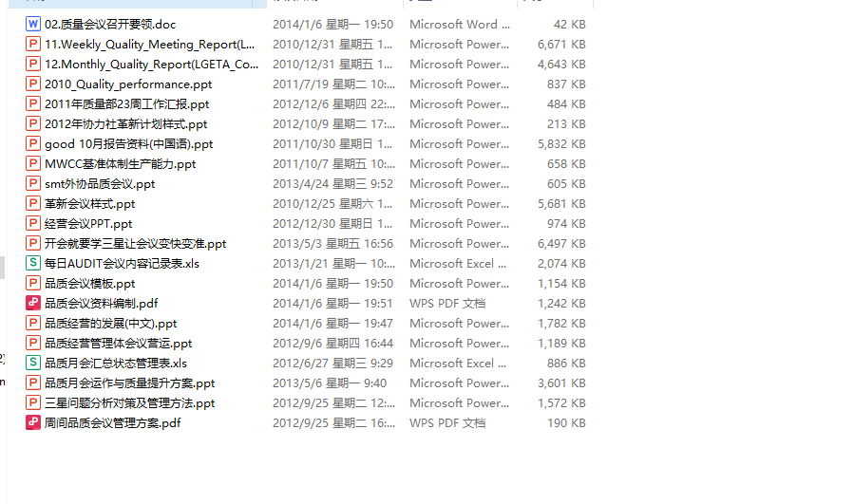Select the 2011年质量部23周工作汇报.ppt file
This screenshot has width=854, height=504.
pos(126,104)
